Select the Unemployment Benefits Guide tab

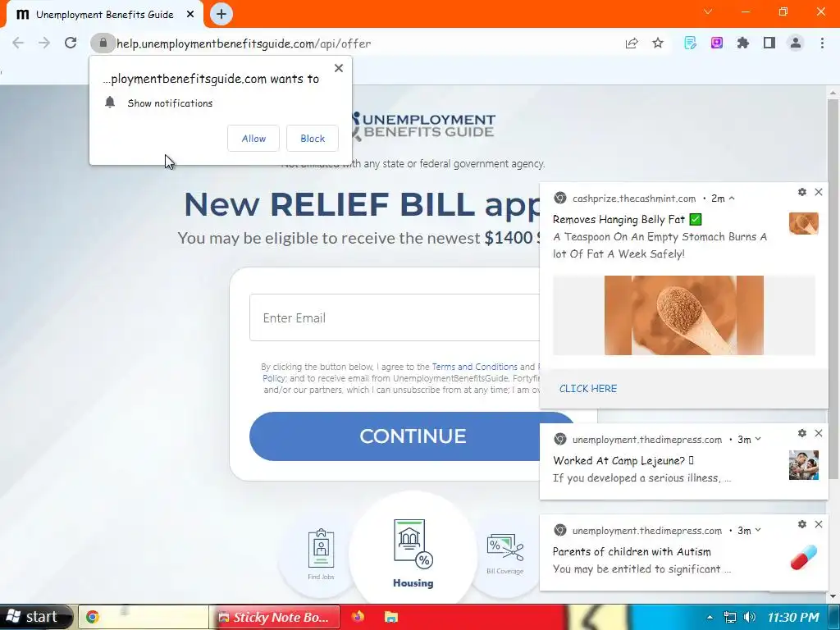click(x=104, y=15)
